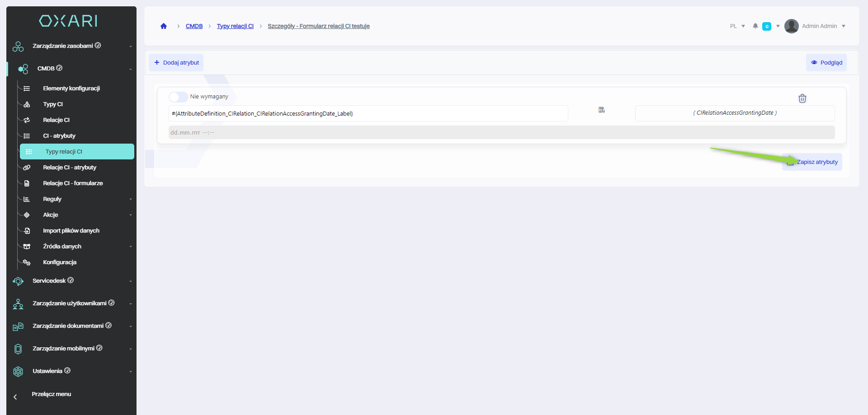Open the Podgląd preview
Viewport: 868px width, 415px height.
826,63
